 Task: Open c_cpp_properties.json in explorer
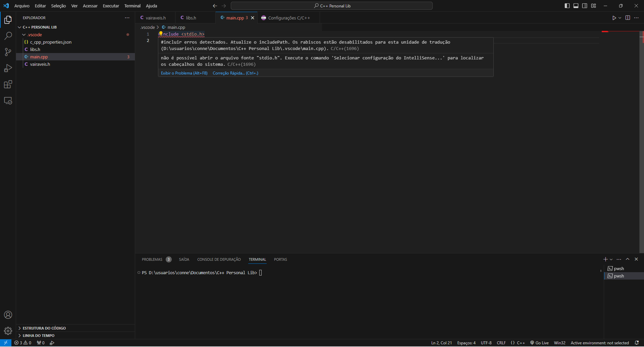point(75,42)
